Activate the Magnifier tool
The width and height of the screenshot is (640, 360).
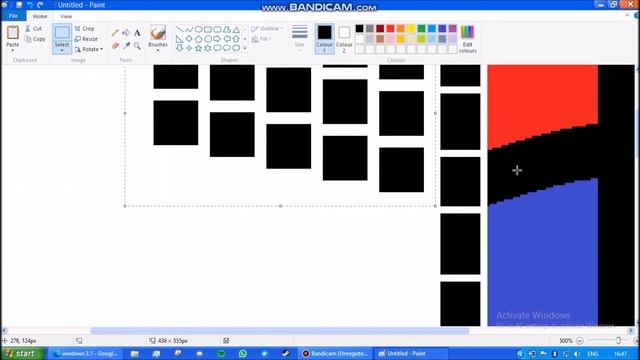[137, 46]
